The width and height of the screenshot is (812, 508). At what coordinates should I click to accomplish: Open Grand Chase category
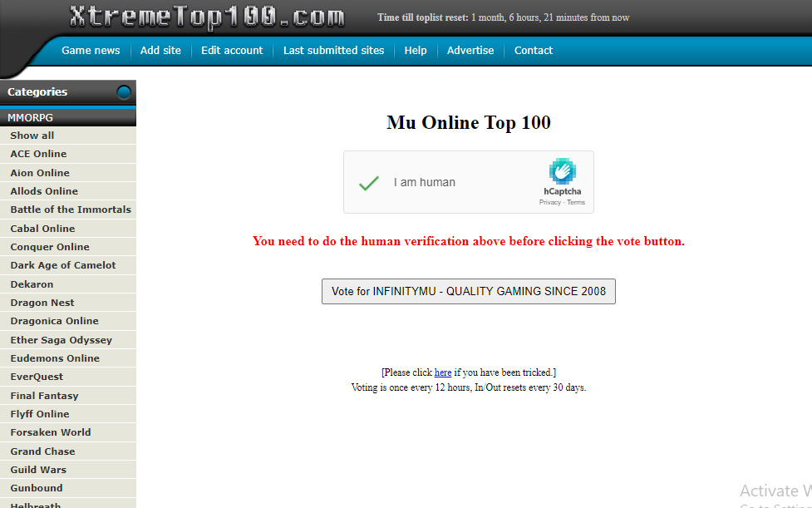coord(68,451)
